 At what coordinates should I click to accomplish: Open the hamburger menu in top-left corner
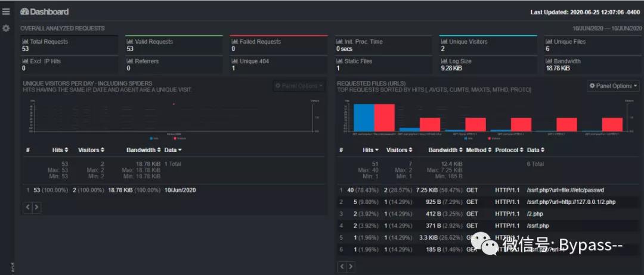(6, 11)
